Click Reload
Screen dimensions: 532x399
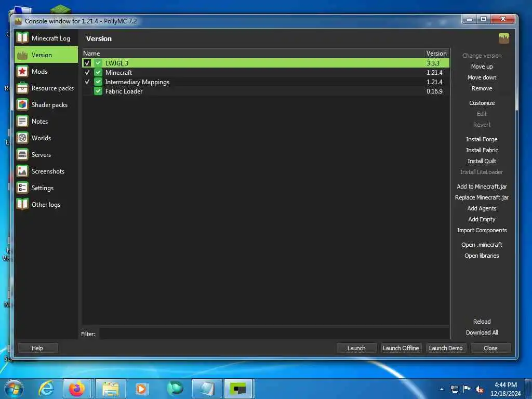[x=482, y=321]
